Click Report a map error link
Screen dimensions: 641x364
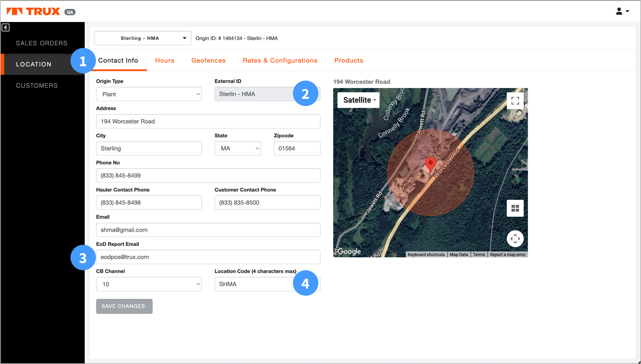pos(507,254)
